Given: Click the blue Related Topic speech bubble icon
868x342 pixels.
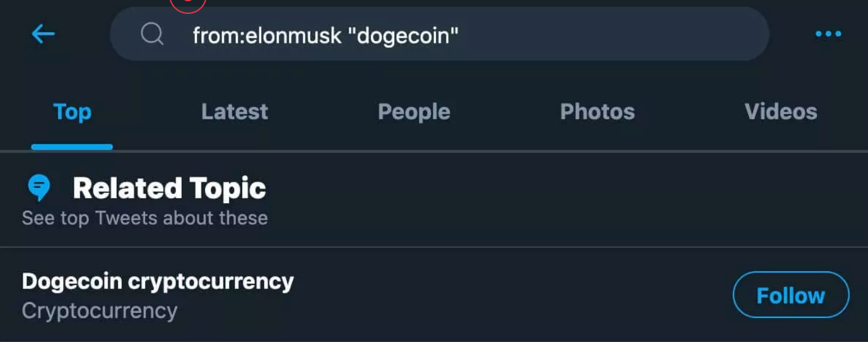Looking at the screenshot, I should click(39, 188).
